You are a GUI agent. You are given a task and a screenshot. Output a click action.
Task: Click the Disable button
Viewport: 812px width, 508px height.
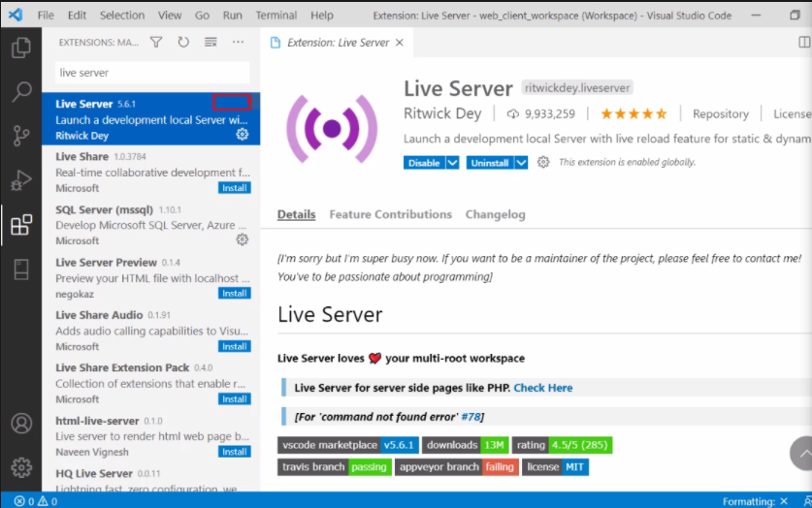(424, 163)
